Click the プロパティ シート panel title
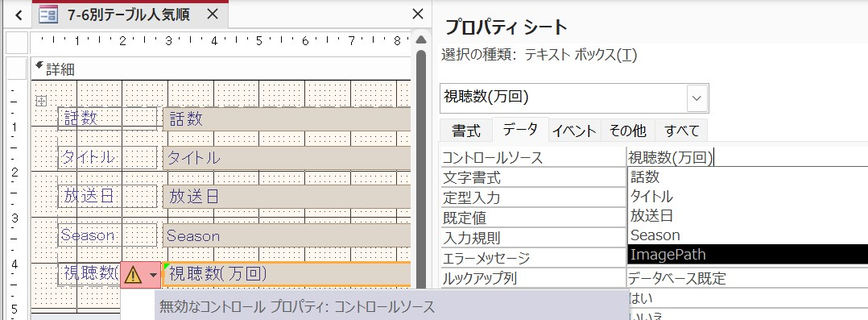868x320 pixels. click(506, 27)
